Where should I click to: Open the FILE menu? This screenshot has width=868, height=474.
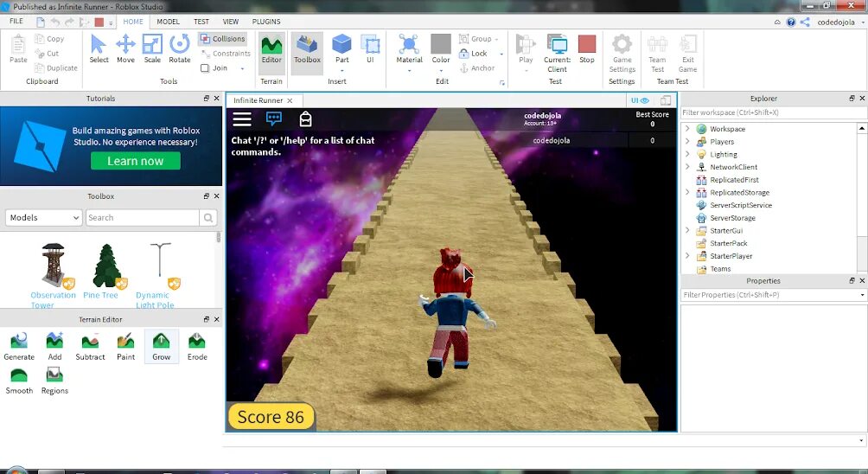(16, 21)
